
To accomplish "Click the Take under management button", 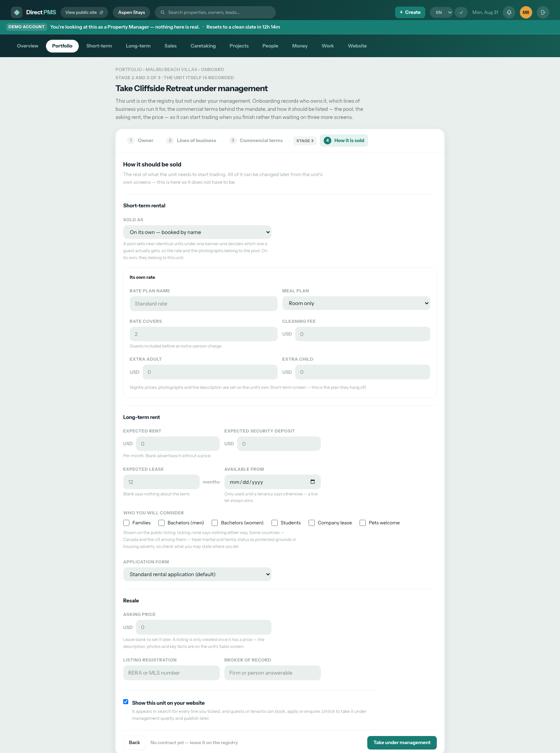I will coord(402,743).
